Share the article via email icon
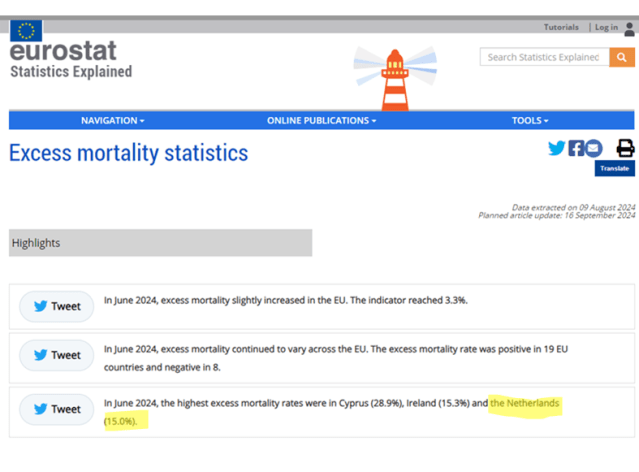This screenshot has width=639, height=472. 593,148
